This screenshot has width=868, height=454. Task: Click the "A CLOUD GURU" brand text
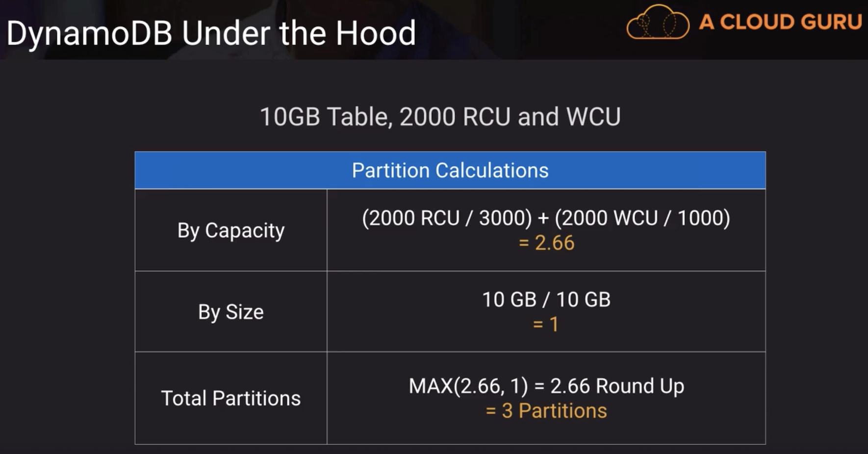pos(780,22)
